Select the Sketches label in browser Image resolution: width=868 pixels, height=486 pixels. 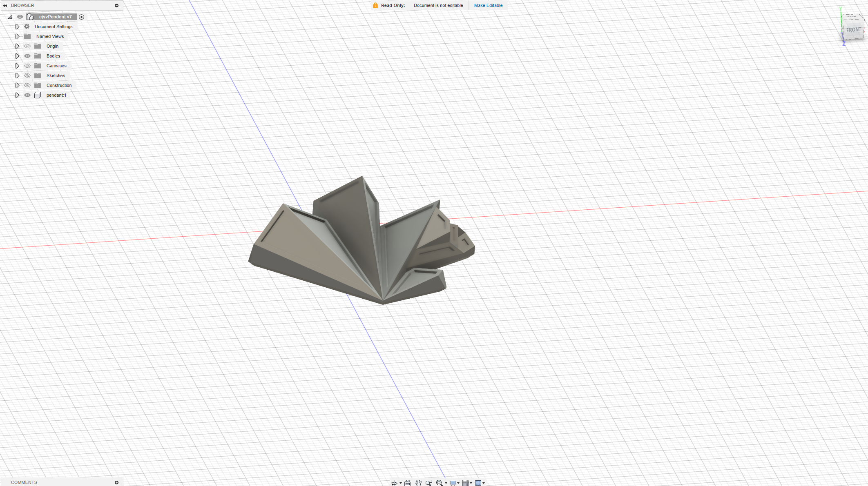[56, 75]
